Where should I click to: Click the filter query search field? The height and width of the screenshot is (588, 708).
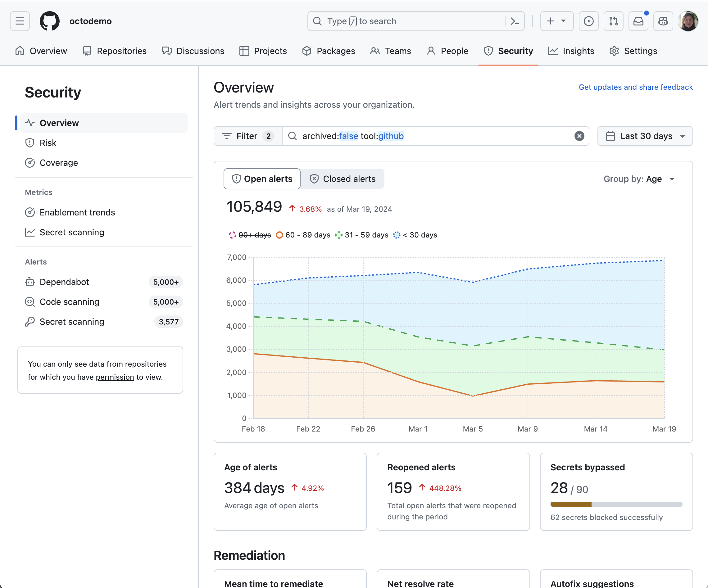(436, 136)
